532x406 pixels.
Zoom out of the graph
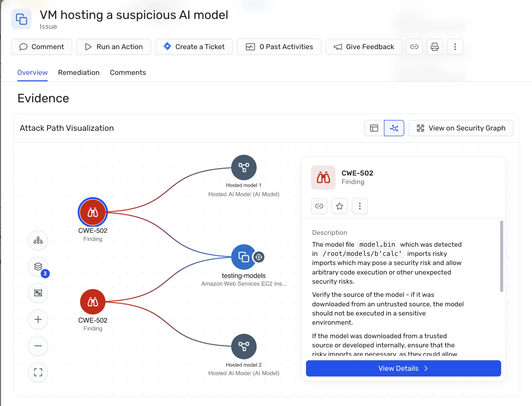(x=38, y=346)
